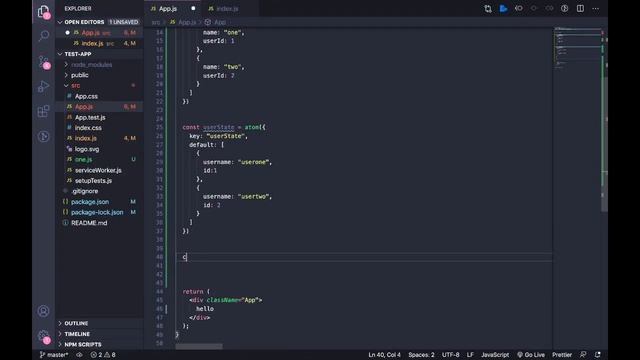Open index.js under the src folder

tap(86, 138)
